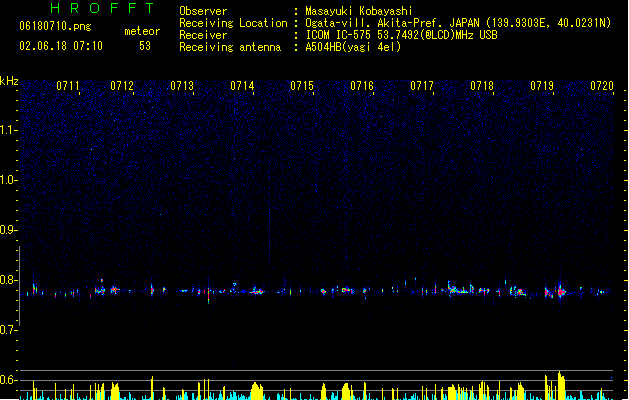Click the 0718 time marker

482,86
